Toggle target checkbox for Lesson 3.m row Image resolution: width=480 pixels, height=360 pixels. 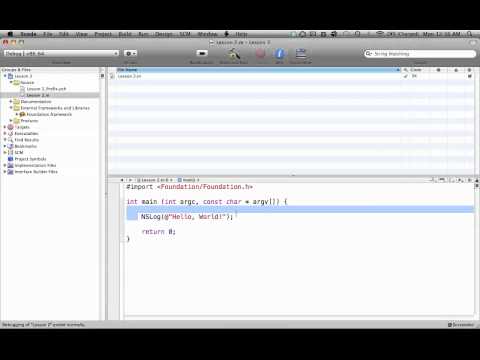pos(470,76)
